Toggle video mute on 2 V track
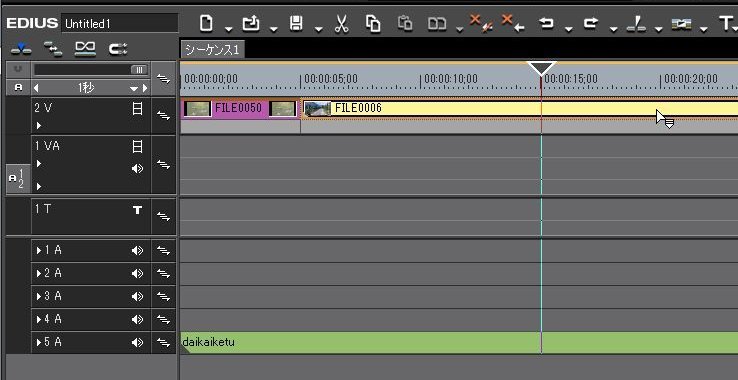The height and width of the screenshot is (380, 738). click(x=137, y=109)
